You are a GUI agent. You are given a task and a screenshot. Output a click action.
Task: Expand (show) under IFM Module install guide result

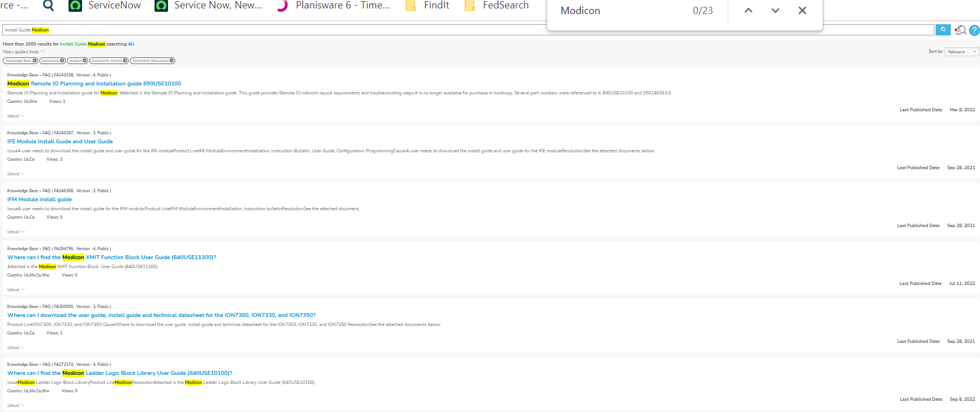(x=16, y=232)
